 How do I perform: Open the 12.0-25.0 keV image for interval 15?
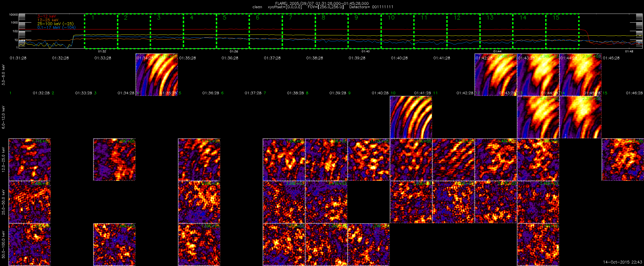(623, 160)
